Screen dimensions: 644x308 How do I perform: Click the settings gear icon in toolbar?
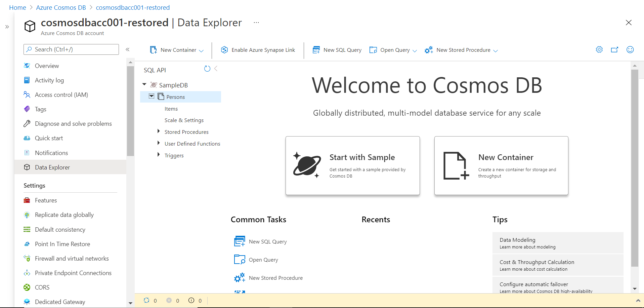tap(599, 50)
